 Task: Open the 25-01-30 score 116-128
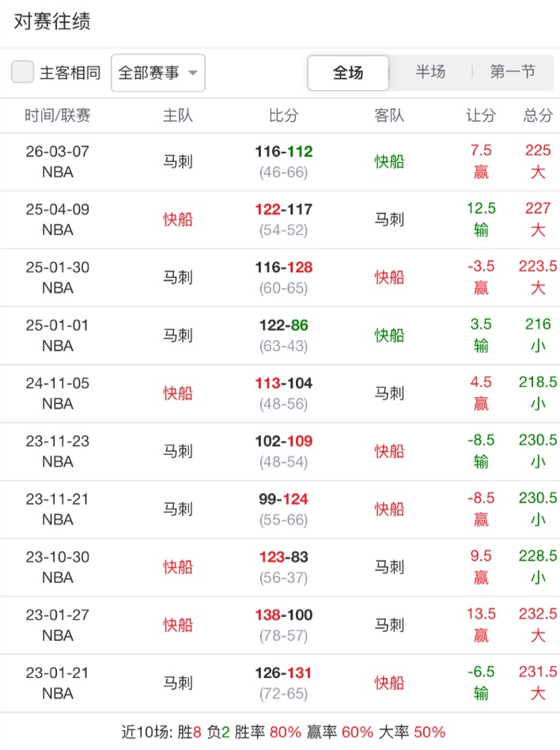[284, 268]
